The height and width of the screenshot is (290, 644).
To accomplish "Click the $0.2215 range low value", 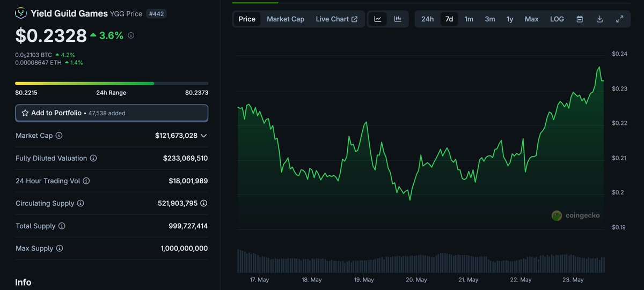I will [x=26, y=93].
